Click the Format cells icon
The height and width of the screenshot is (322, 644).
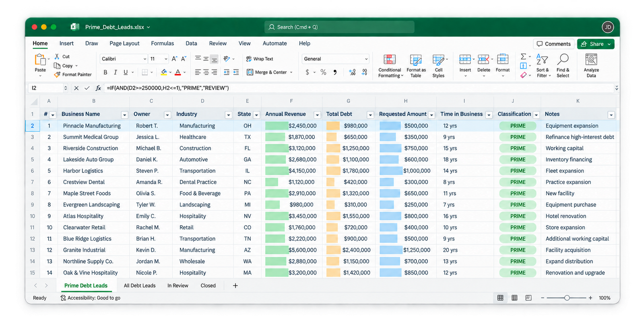502,59
